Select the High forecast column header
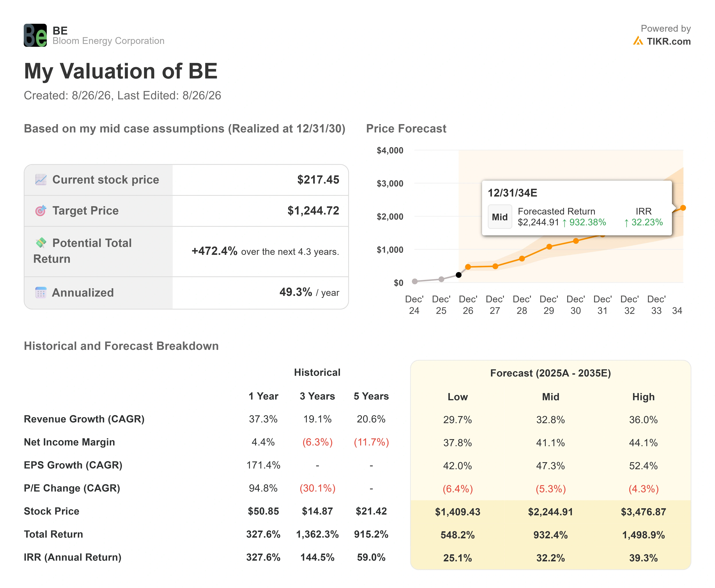 point(643,397)
